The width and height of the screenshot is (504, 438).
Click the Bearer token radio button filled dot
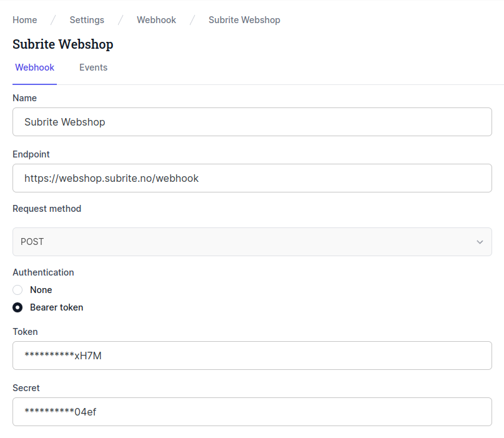pyautogui.click(x=17, y=307)
